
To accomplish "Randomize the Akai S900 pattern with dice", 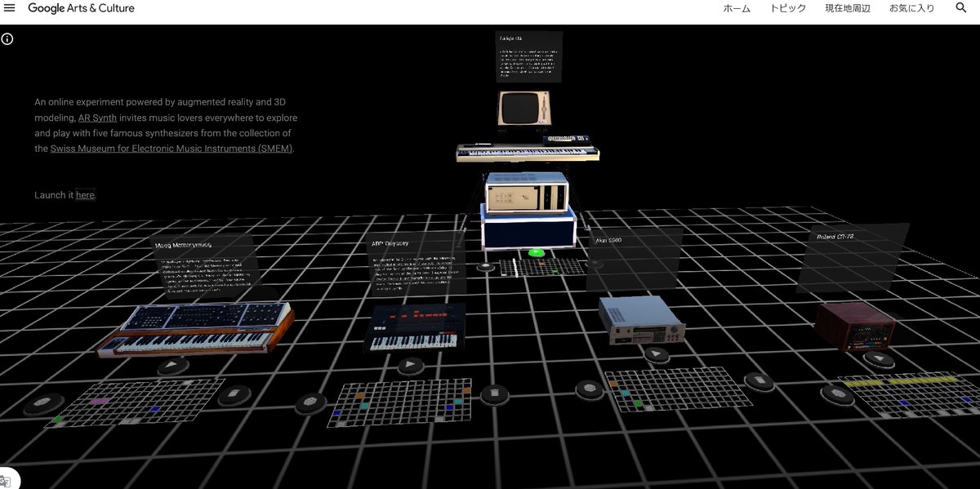I will point(589,390).
